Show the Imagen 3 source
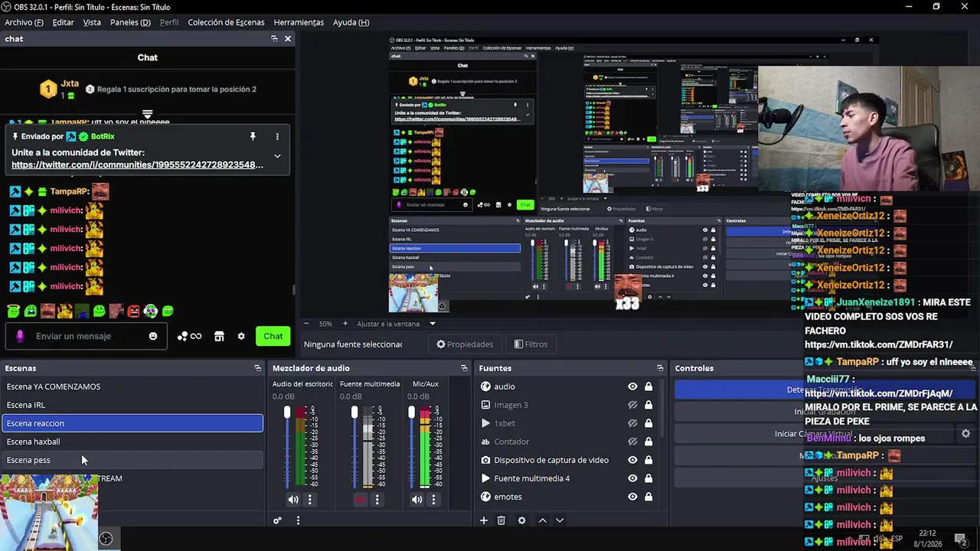 tap(632, 405)
